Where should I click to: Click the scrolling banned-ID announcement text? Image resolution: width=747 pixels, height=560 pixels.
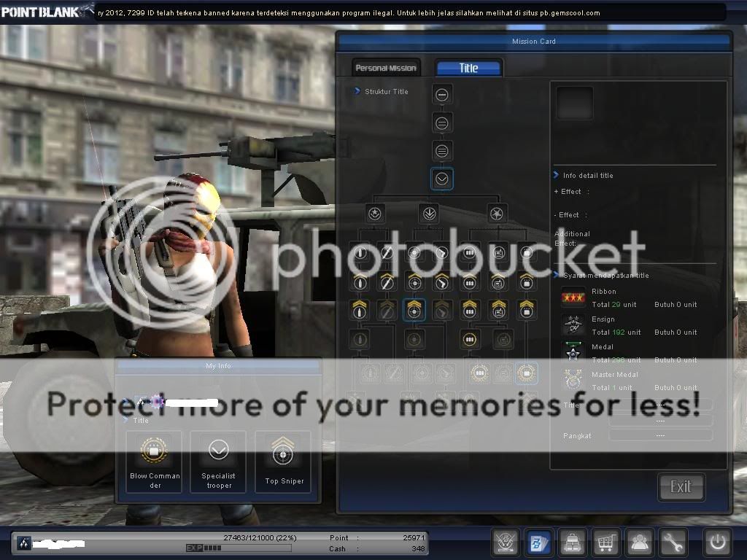coord(349,13)
